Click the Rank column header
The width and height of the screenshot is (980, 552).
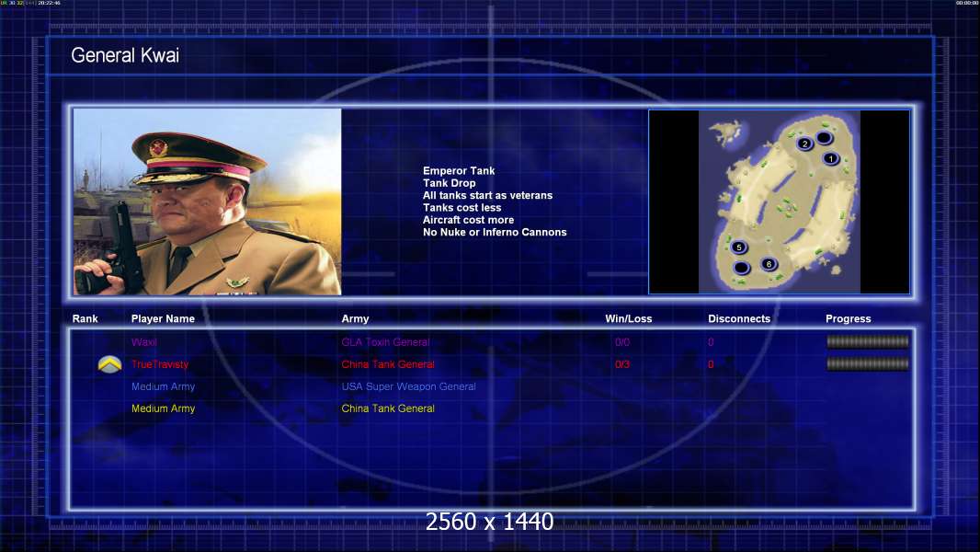click(x=85, y=319)
